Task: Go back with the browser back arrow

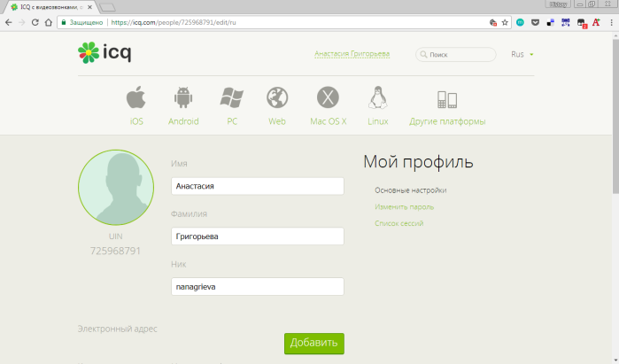Action: coord(8,22)
